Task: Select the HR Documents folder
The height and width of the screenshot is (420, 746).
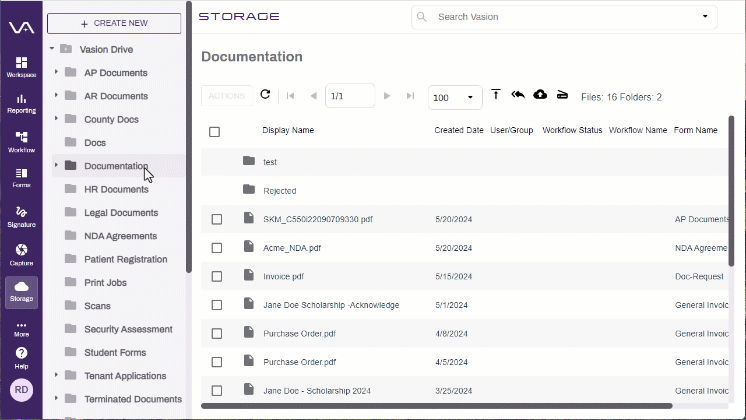Action: 116,189
